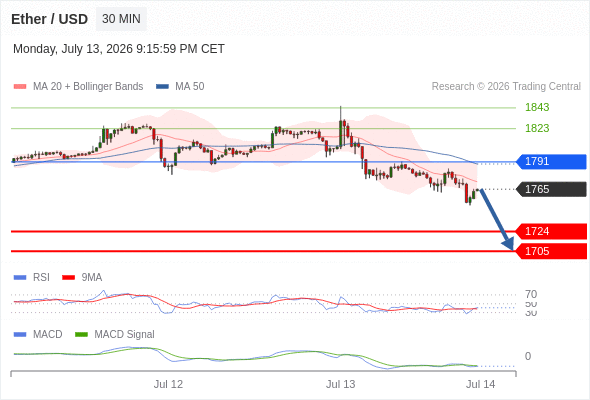The image size is (590, 400).
Task: Click the Ether / USD chart title
Action: pyautogui.click(x=49, y=19)
